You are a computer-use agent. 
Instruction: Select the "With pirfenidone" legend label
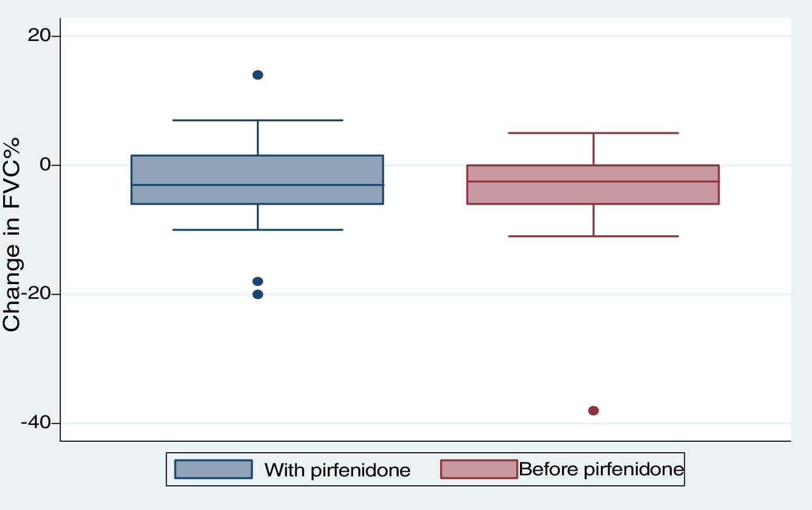(337, 470)
